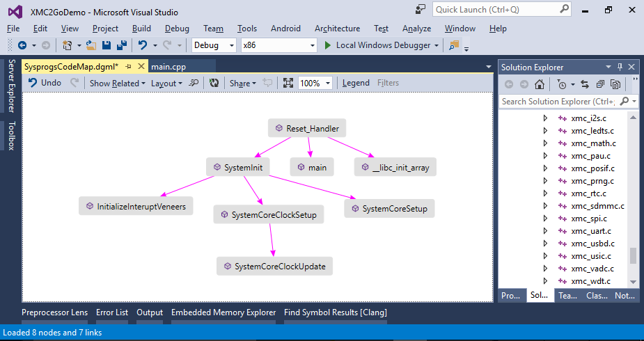
Task: Open the Embedded Memory Explorer tab
Action: [x=223, y=312]
